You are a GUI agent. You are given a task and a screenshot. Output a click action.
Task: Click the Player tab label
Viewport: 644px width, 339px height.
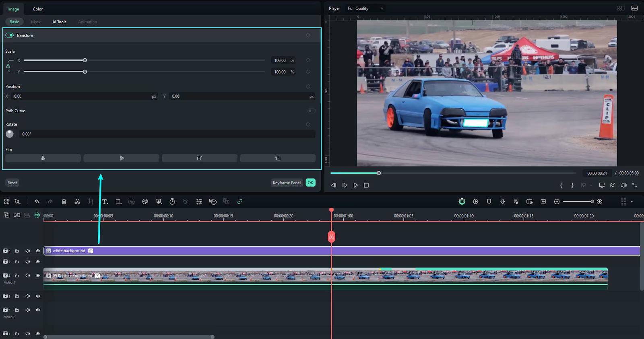(334, 8)
